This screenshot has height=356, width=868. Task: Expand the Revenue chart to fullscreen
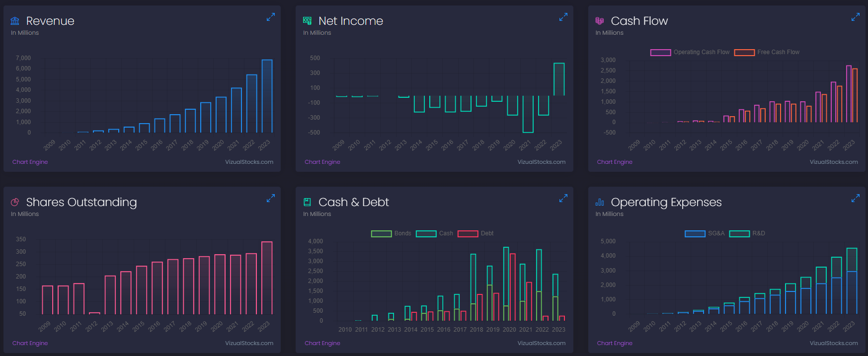pyautogui.click(x=271, y=17)
